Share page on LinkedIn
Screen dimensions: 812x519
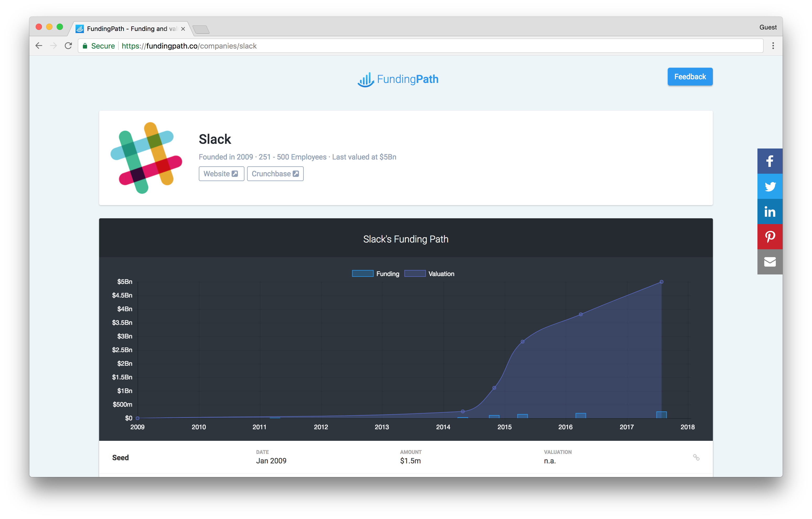click(770, 211)
